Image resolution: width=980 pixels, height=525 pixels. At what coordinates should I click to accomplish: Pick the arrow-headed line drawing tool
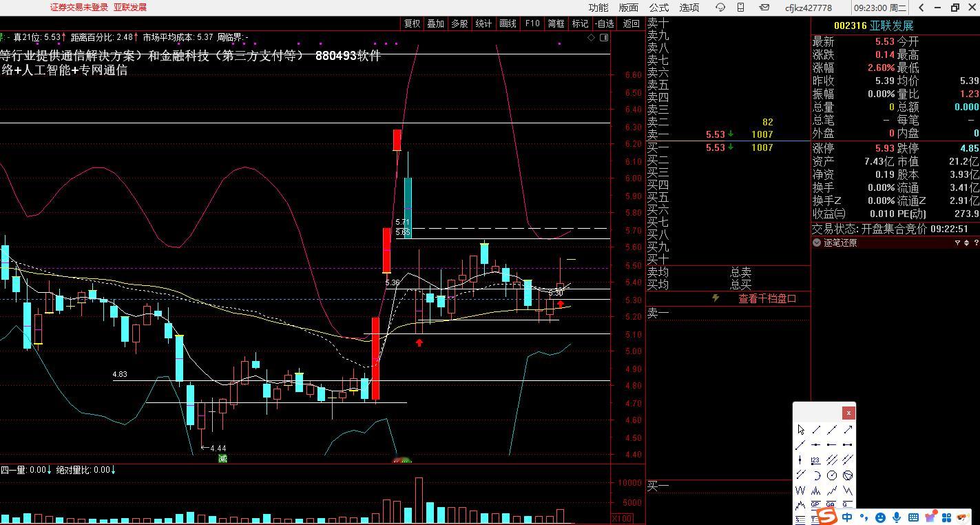[848, 430]
